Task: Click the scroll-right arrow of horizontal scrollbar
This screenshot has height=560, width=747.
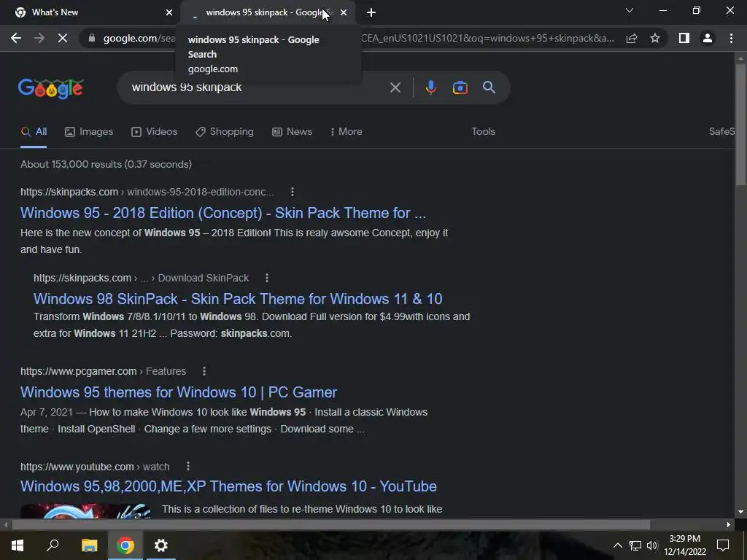Action: tap(729, 525)
